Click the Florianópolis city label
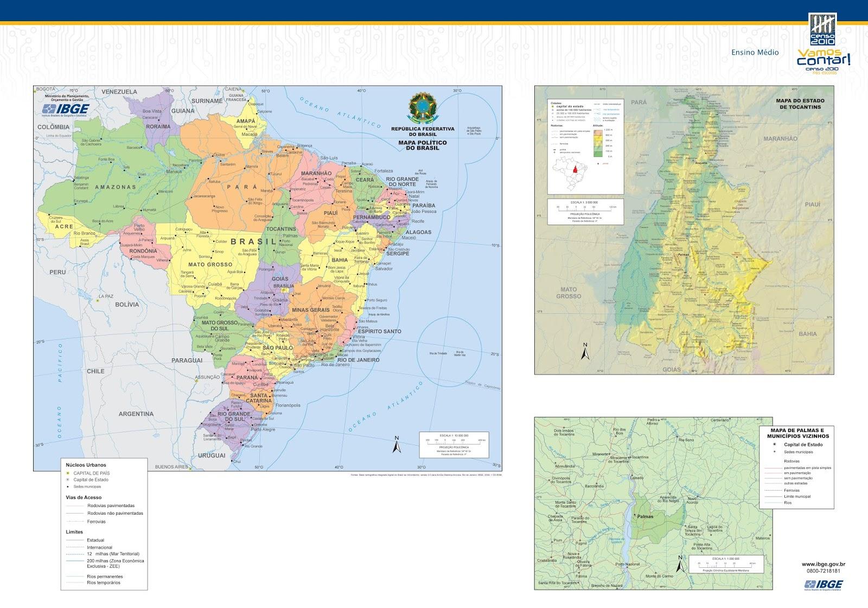Screen dimensions: 868x608 click(x=289, y=406)
